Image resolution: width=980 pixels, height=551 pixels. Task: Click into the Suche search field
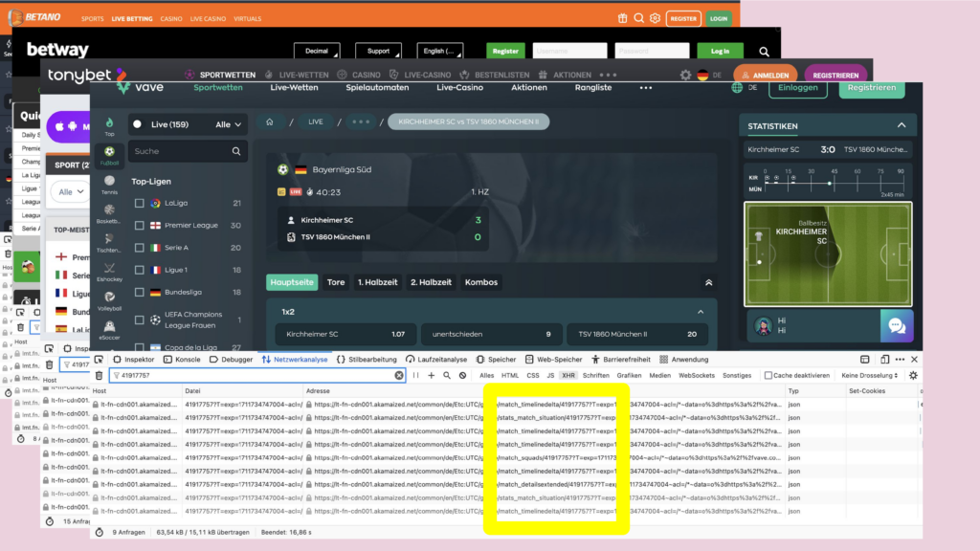(x=188, y=151)
